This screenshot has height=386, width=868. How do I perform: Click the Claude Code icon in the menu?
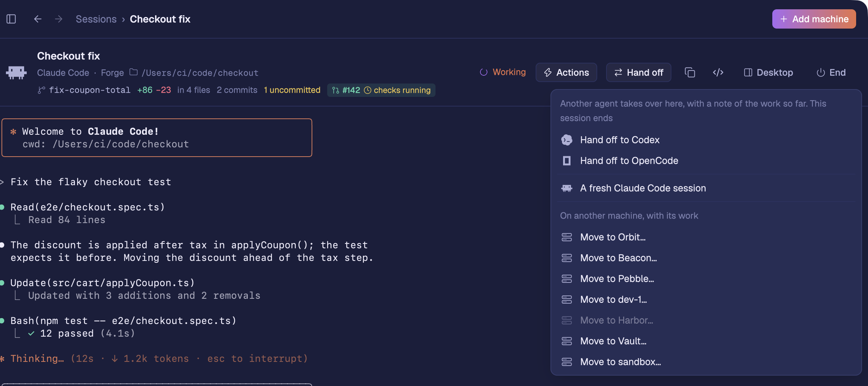(x=567, y=188)
